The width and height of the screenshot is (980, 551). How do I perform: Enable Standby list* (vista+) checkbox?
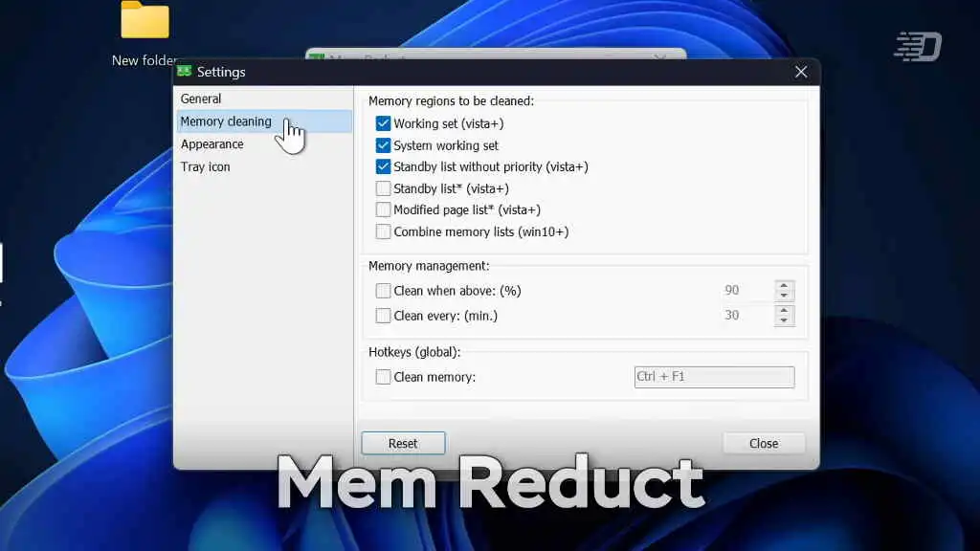pyautogui.click(x=383, y=188)
